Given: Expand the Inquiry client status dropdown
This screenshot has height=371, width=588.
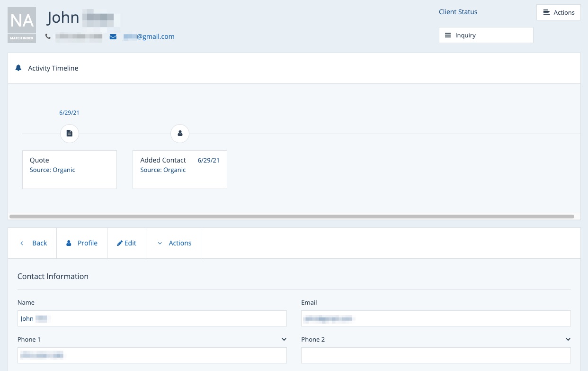Looking at the screenshot, I should tap(486, 35).
